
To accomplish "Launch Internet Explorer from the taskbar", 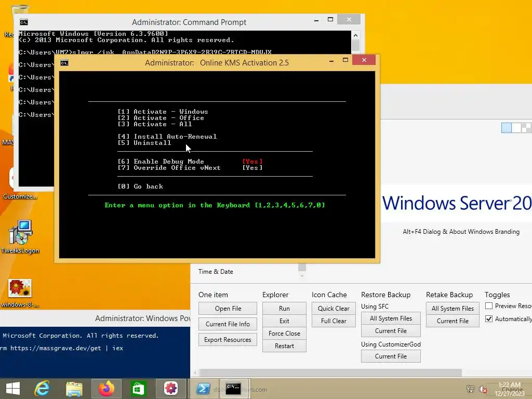I will click(x=42, y=389).
